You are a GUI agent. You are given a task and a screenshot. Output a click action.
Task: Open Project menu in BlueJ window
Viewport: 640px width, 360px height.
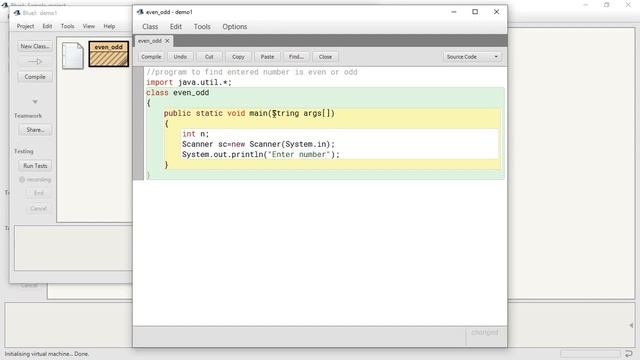pyautogui.click(x=25, y=26)
